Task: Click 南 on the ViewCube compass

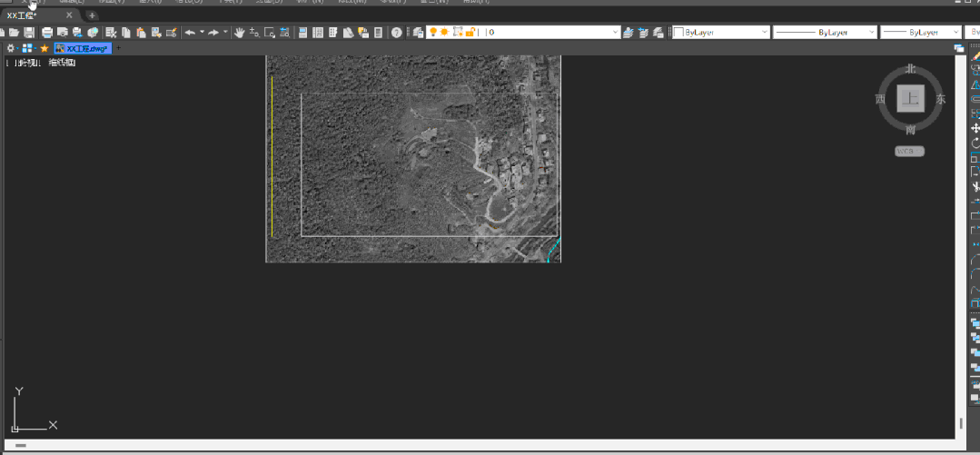Action: click(x=911, y=130)
